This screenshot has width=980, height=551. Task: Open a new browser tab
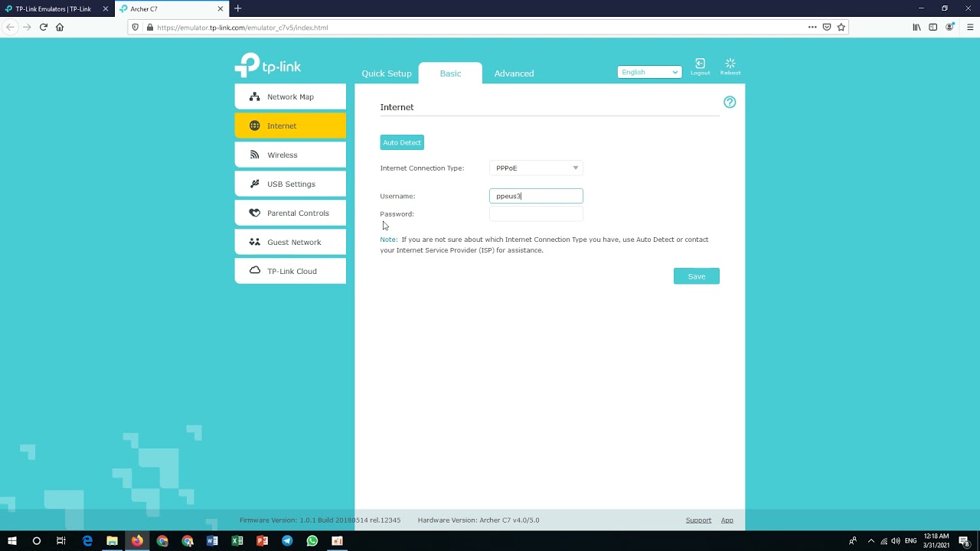click(237, 8)
